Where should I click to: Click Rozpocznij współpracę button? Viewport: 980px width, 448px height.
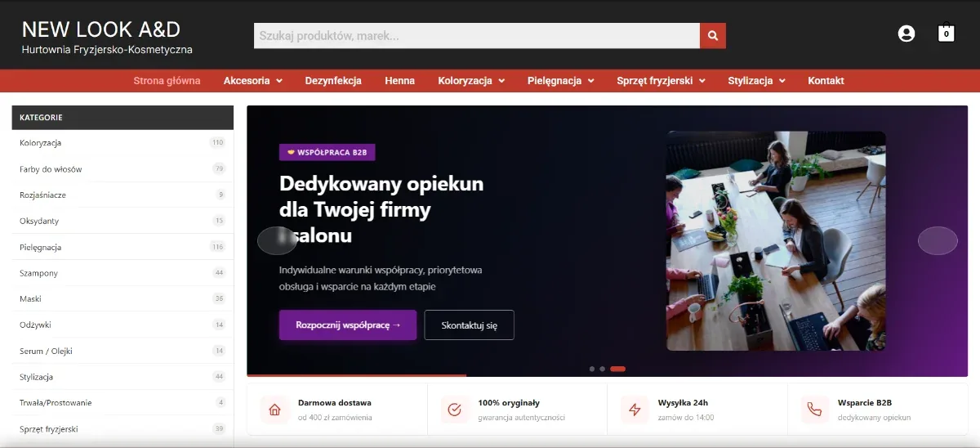pos(348,325)
